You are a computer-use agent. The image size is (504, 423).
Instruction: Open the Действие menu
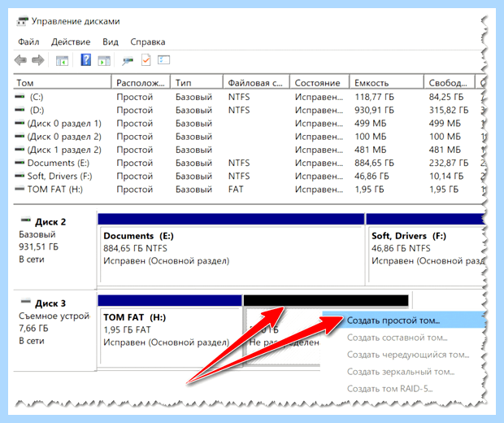point(71,41)
